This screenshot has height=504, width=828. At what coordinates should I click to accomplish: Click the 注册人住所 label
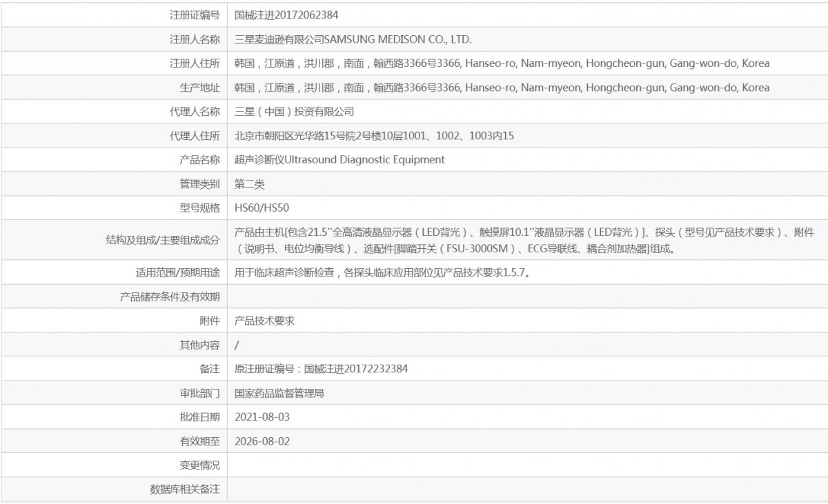point(195,63)
